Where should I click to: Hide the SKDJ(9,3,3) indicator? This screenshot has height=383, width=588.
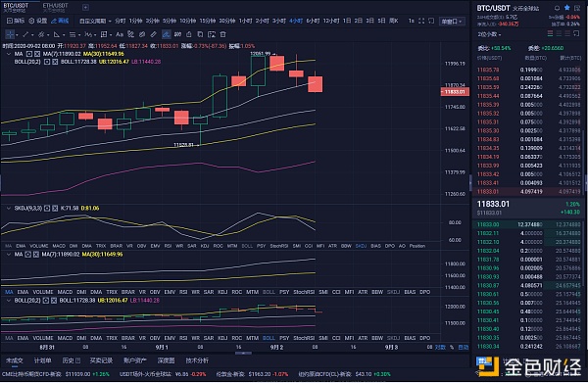click(x=47, y=208)
